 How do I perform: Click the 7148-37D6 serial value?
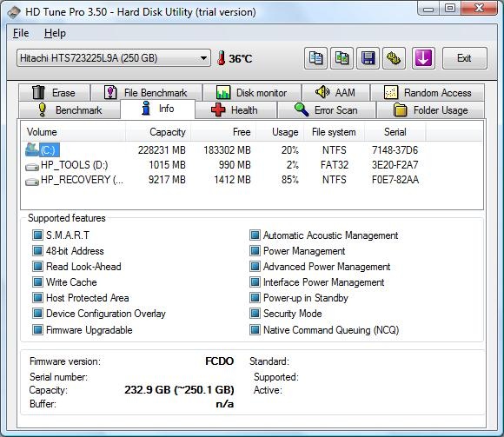pyautogui.click(x=395, y=150)
